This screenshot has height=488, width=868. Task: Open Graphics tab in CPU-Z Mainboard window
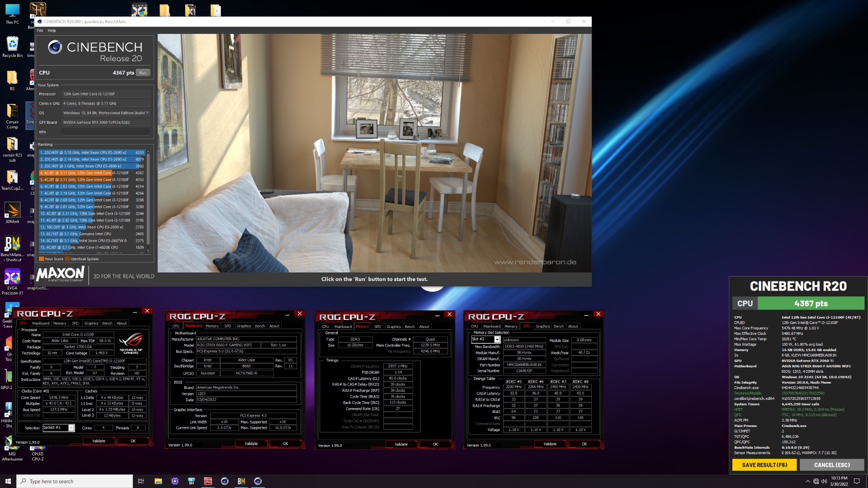244,326
